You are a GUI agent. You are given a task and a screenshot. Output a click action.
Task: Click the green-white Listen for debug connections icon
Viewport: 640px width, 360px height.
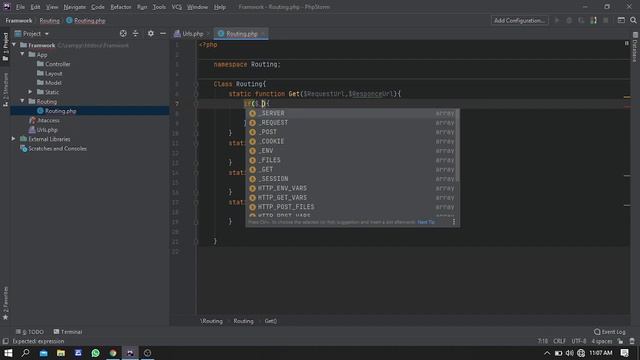point(593,20)
